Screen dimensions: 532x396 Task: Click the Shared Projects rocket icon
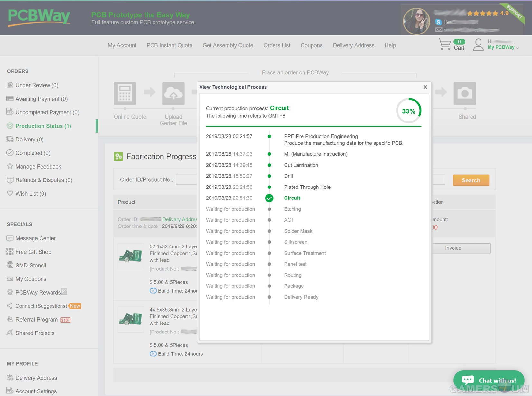(10, 333)
